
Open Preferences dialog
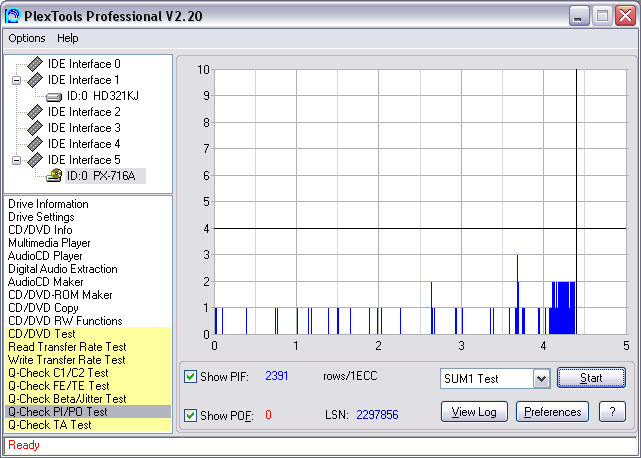[x=552, y=412]
